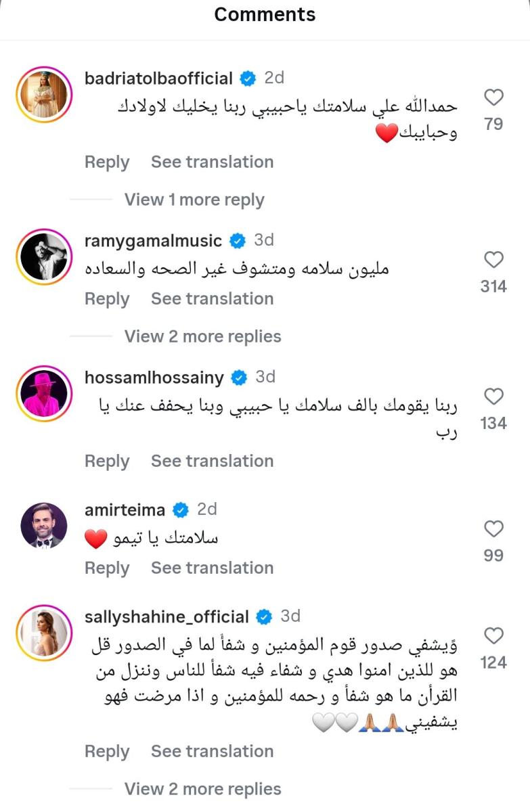The height and width of the screenshot is (812, 530).
Task: Tap the heart icon on ramygamalmusic's comment
Action: (493, 261)
